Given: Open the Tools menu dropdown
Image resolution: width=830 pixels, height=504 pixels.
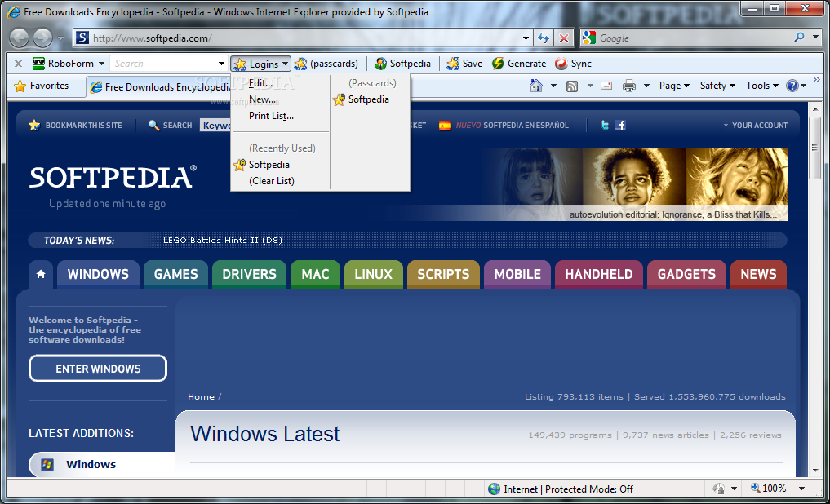Looking at the screenshot, I should point(761,86).
